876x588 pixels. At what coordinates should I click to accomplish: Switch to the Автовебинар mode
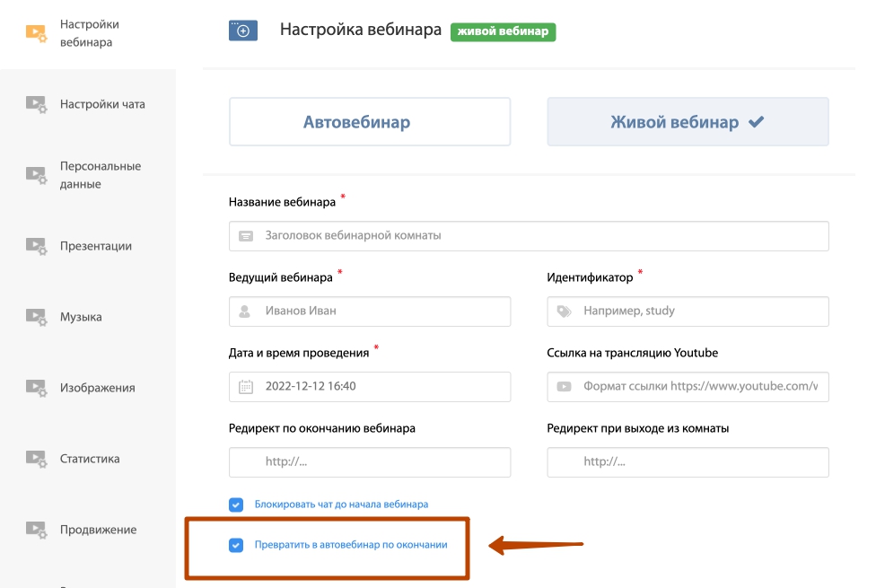(370, 122)
